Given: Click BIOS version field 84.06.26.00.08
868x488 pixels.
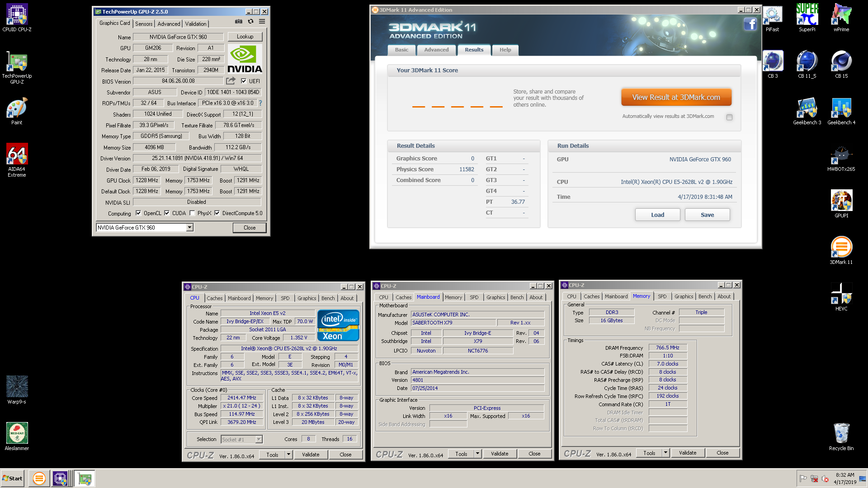Looking at the screenshot, I should pyautogui.click(x=178, y=81).
